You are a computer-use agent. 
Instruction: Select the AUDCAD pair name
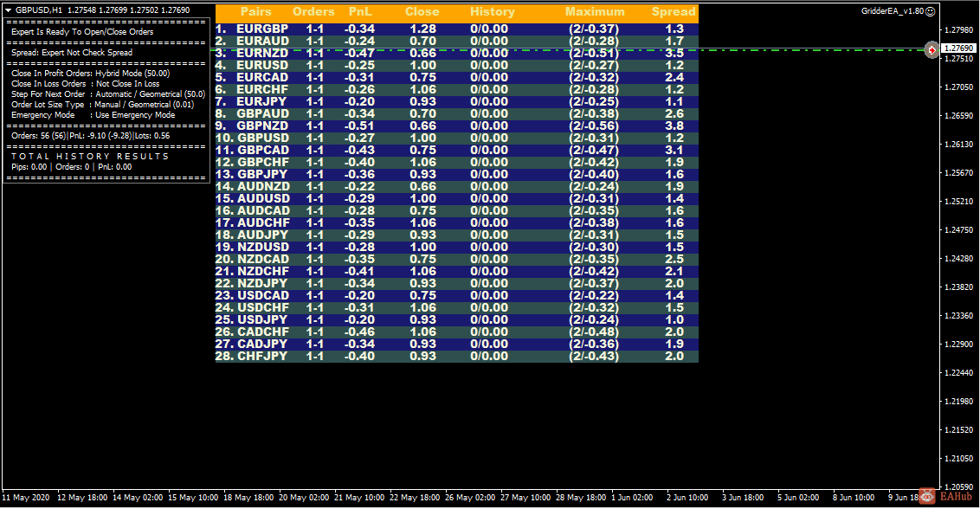click(264, 210)
